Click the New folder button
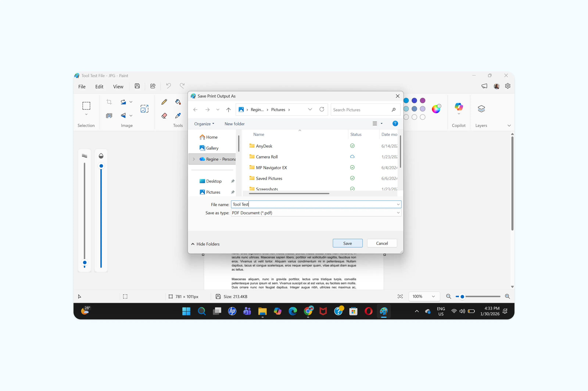 coord(234,124)
